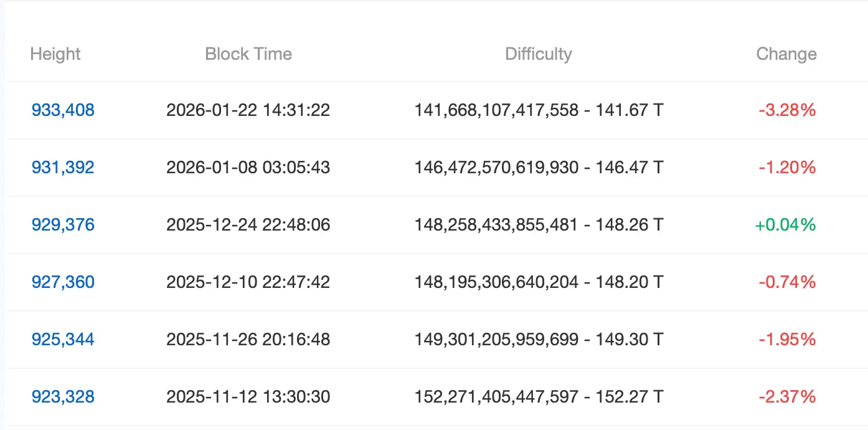Click the Change column header
This screenshot has height=430, width=868.
click(x=786, y=54)
